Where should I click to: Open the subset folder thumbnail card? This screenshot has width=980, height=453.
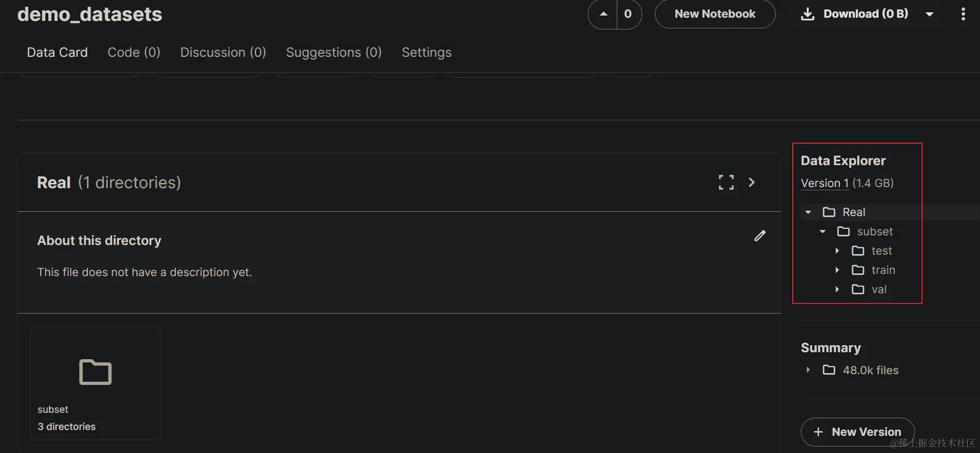click(95, 383)
